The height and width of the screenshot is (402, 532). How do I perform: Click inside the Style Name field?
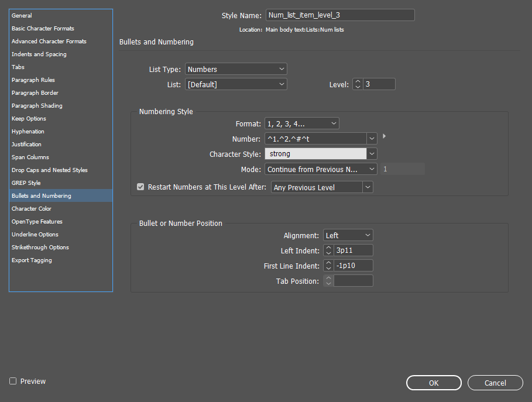339,15
